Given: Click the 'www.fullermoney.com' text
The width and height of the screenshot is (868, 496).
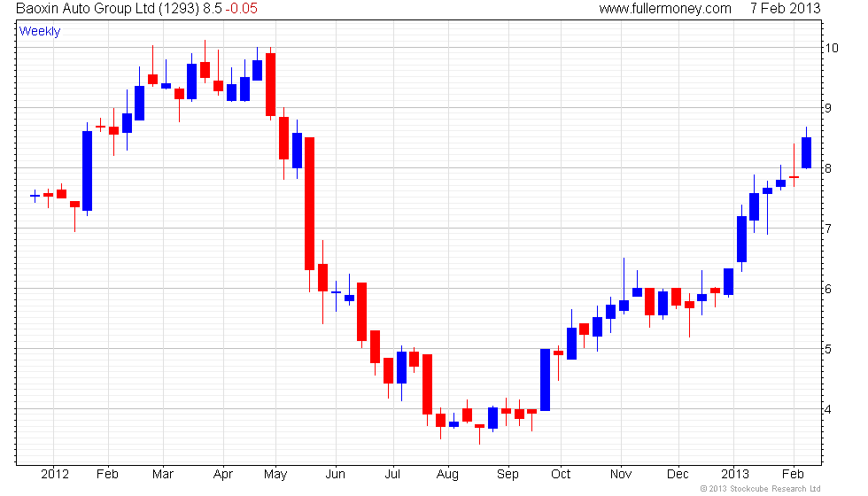Looking at the screenshot, I should pyautogui.click(x=665, y=8).
